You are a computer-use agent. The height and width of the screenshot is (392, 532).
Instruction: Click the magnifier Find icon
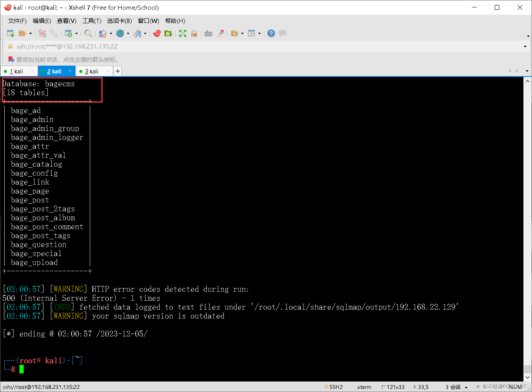click(x=88, y=33)
